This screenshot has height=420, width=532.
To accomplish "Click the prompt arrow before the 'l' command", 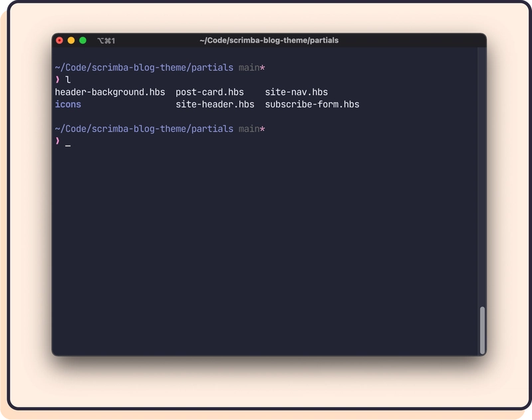I will 58,80.
